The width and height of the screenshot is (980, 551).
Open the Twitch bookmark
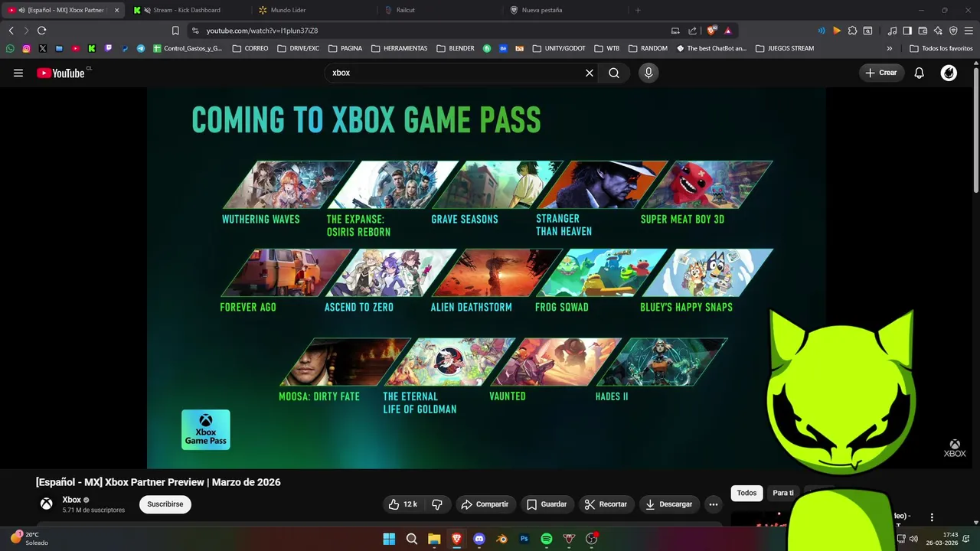[x=108, y=48]
